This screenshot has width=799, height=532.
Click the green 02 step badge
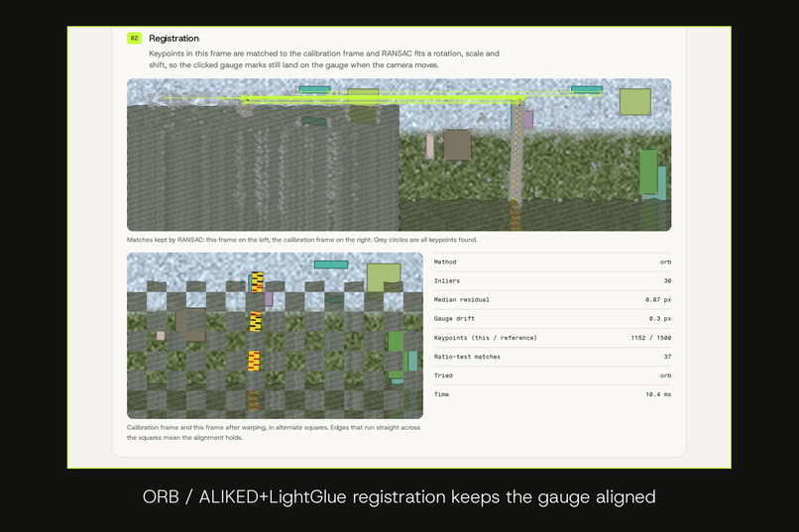[x=134, y=39]
